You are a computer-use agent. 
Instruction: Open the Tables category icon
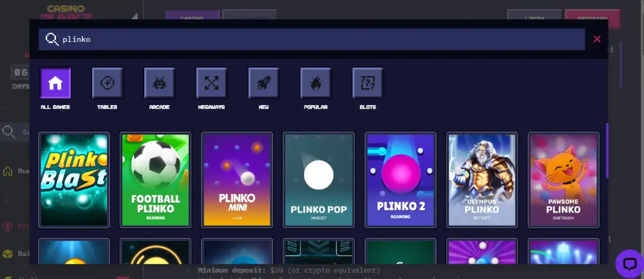point(107,83)
